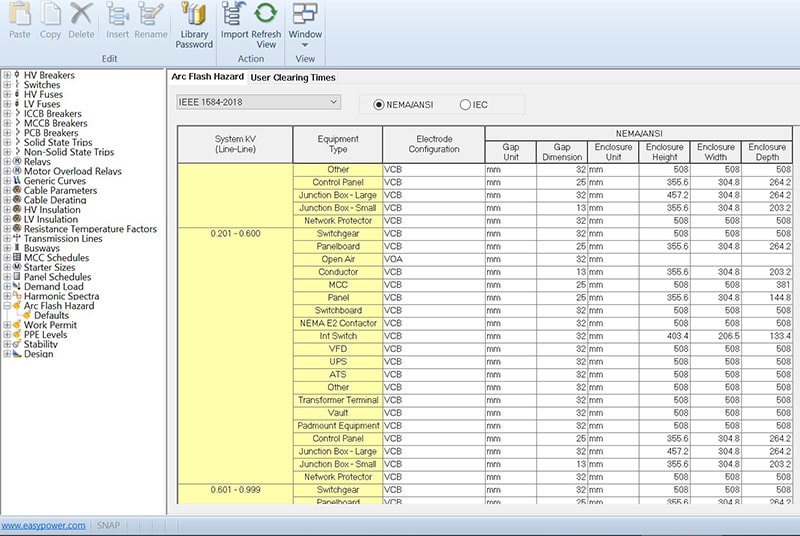Image resolution: width=800 pixels, height=536 pixels.
Task: Open the www.easypower.com link
Action: tap(43, 525)
